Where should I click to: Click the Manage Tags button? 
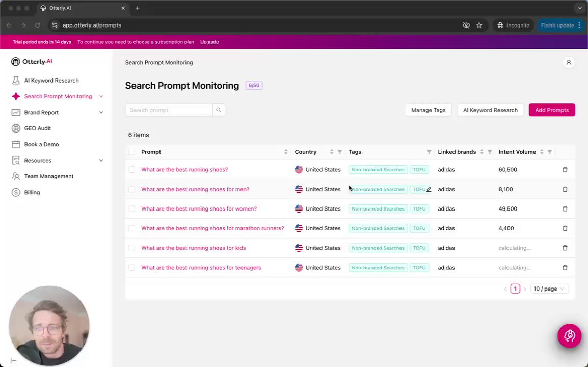(428, 110)
